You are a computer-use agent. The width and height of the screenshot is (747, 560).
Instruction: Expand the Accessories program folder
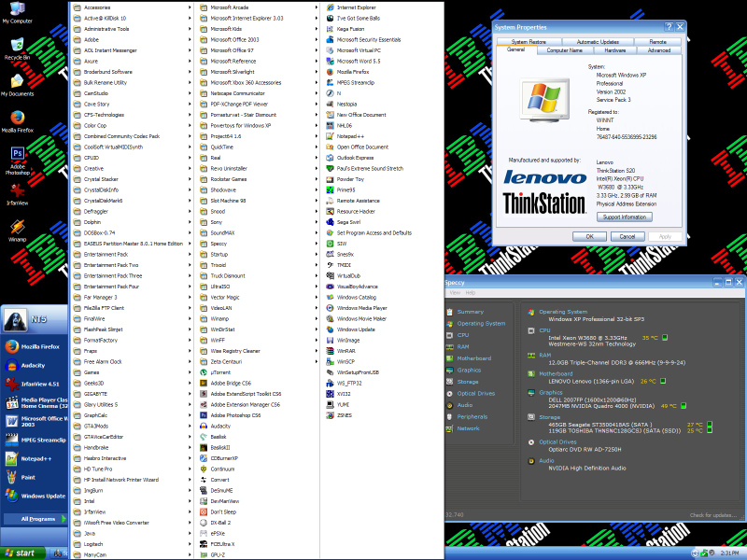133,7
